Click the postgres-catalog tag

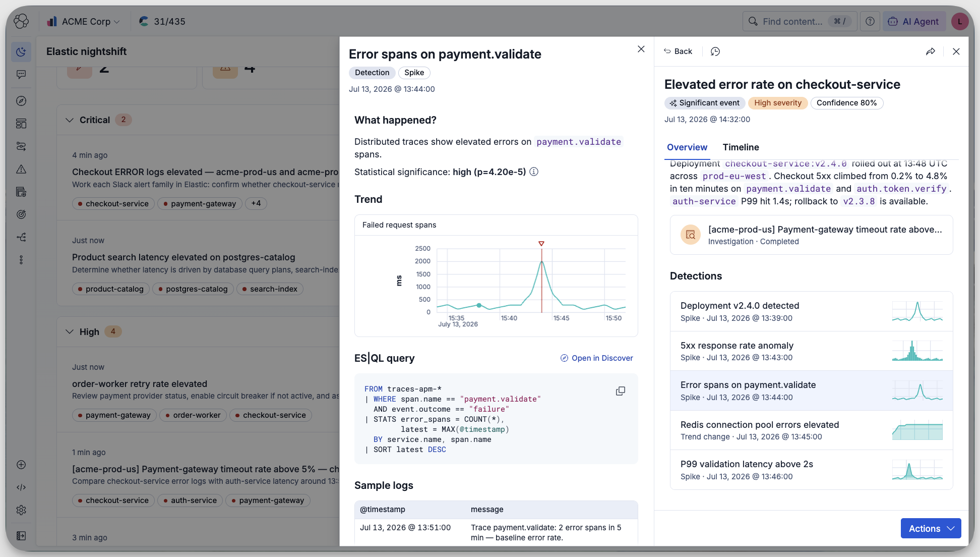pos(193,289)
